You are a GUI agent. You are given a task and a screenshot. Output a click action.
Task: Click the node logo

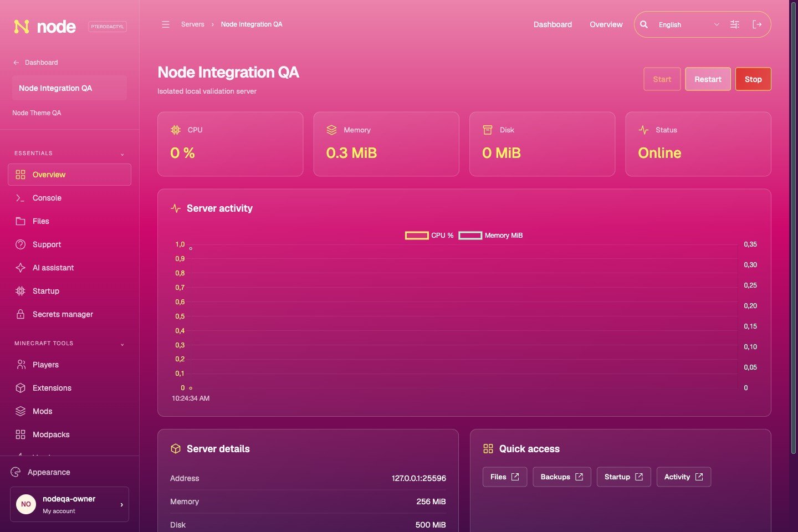click(x=45, y=27)
